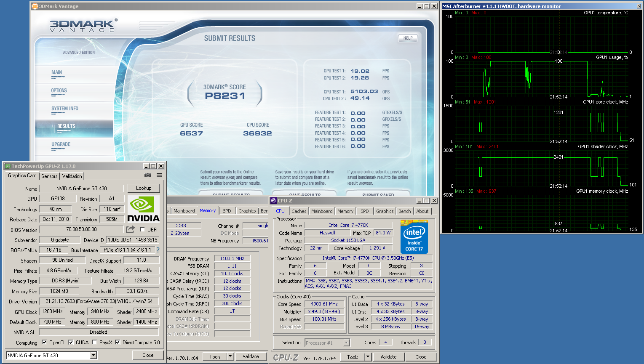Open the GPU-Z hamburger menu icon
The image size is (644, 364).
pyautogui.click(x=160, y=175)
